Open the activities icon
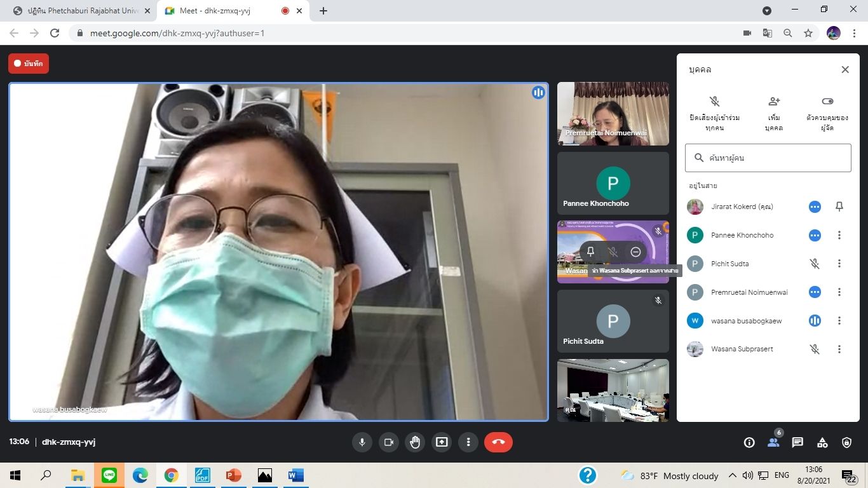This screenshot has width=868, height=488. click(822, 443)
